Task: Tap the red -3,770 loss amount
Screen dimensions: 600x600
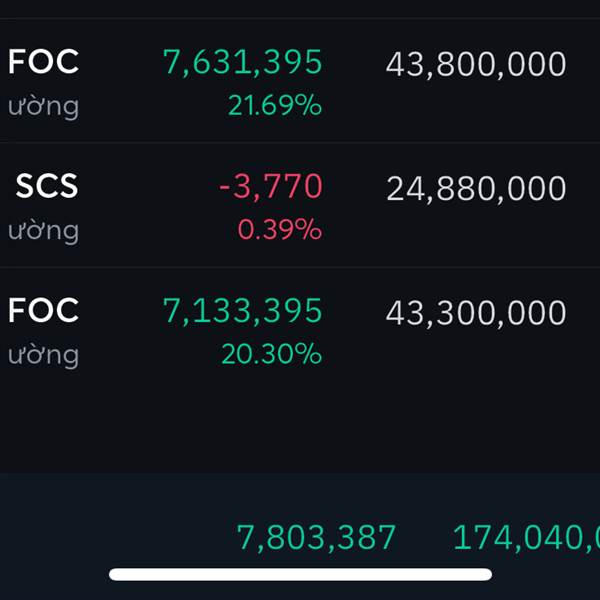Action: 271,187
